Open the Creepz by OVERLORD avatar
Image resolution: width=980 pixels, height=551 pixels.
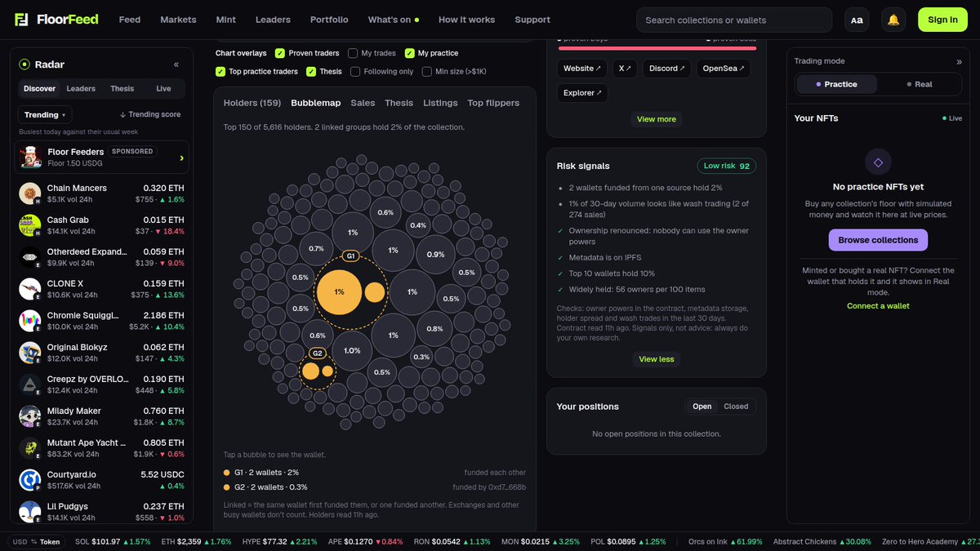pyautogui.click(x=30, y=384)
